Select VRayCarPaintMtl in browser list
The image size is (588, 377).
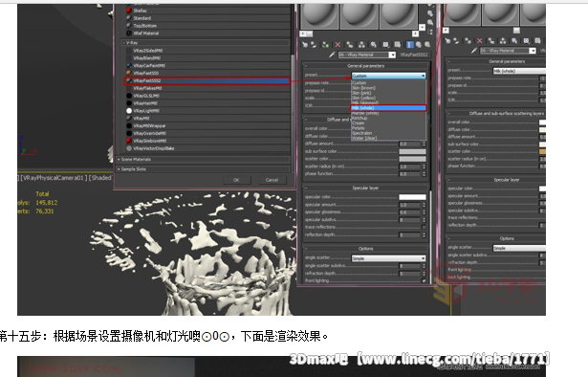207,66
